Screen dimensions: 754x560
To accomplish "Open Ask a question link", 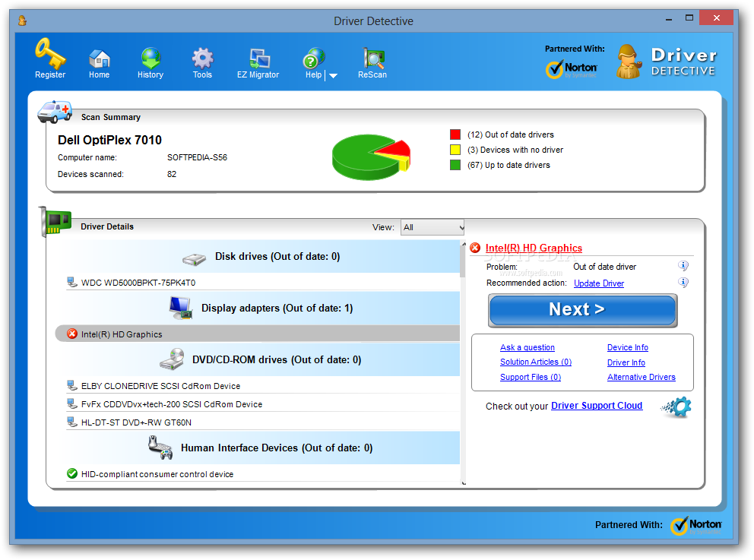I will click(527, 347).
